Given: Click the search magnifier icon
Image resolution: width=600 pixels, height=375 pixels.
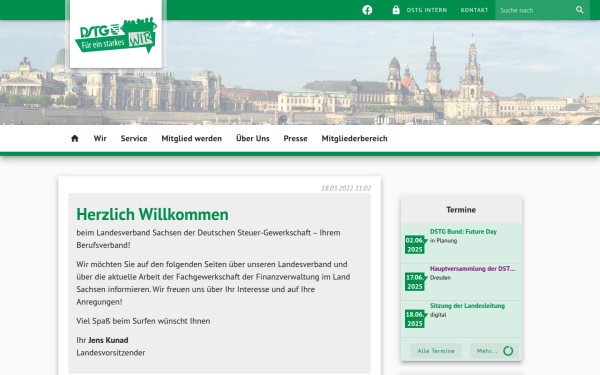Looking at the screenshot, I should [580, 10].
